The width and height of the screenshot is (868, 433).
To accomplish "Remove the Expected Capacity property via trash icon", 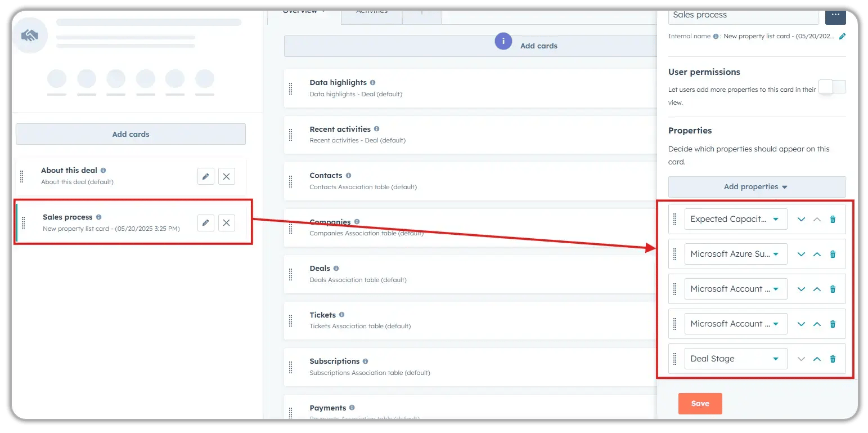I will tap(833, 219).
